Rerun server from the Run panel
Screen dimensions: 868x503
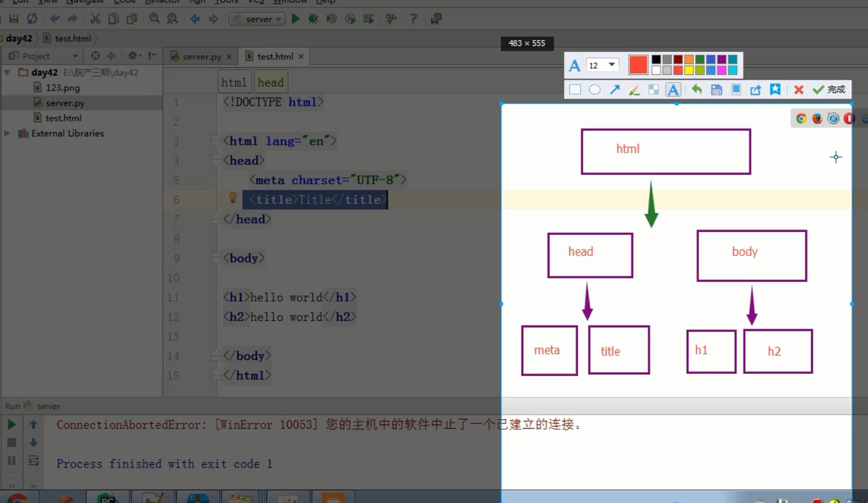11,425
